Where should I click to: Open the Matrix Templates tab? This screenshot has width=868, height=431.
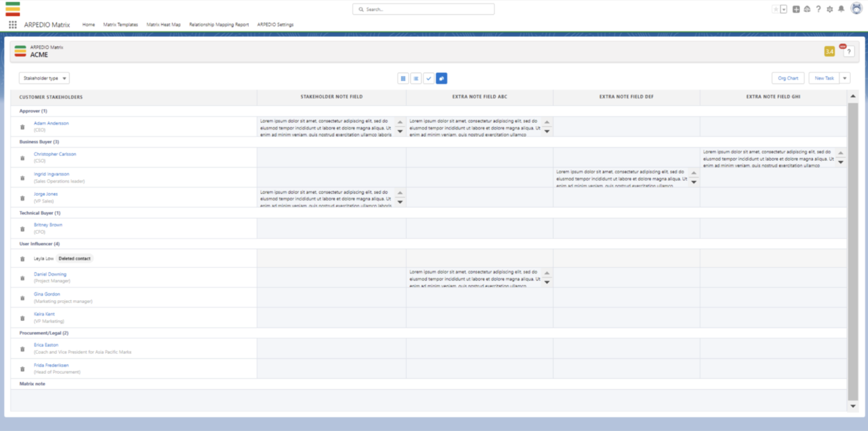[120, 24]
